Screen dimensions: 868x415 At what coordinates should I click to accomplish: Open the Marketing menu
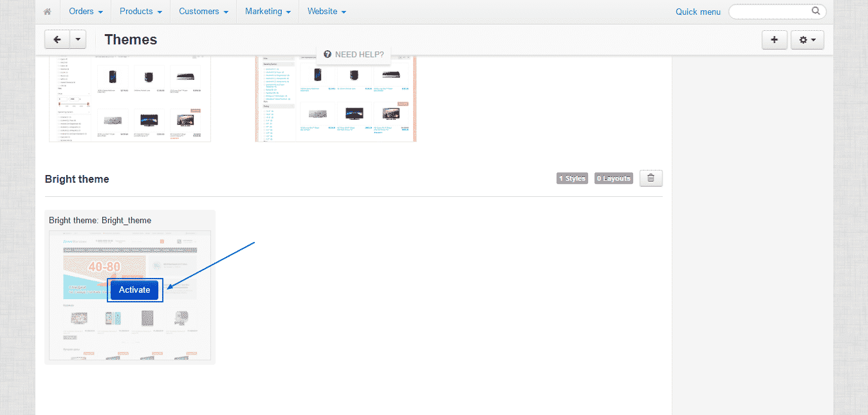[268, 11]
